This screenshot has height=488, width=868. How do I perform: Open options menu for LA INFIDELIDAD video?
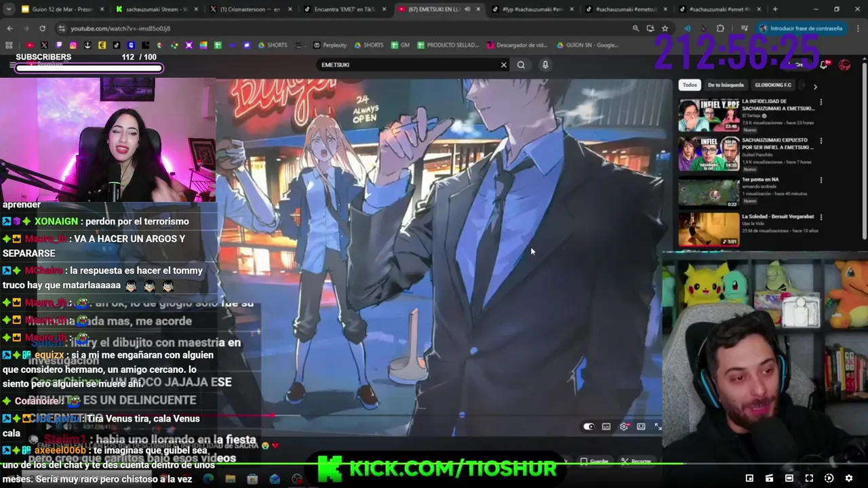821,102
